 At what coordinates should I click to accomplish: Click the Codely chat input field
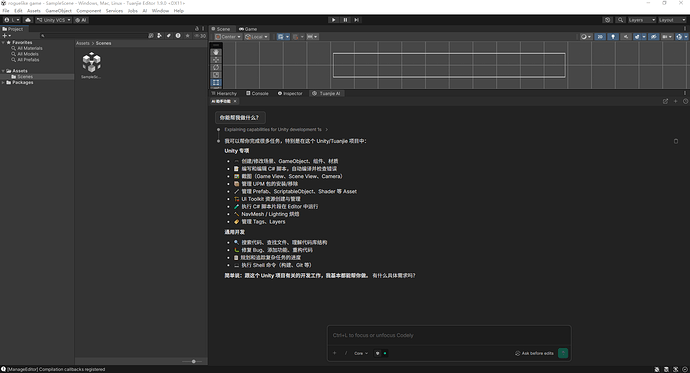pos(449,335)
